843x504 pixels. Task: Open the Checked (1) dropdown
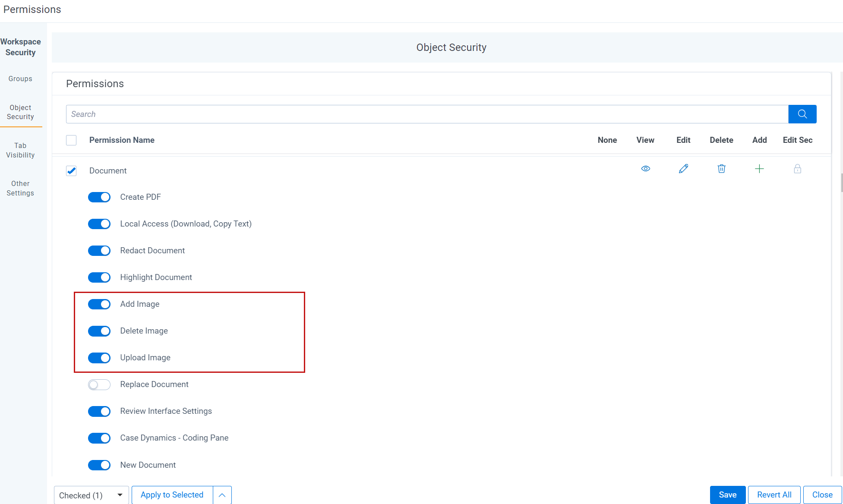tap(91, 495)
